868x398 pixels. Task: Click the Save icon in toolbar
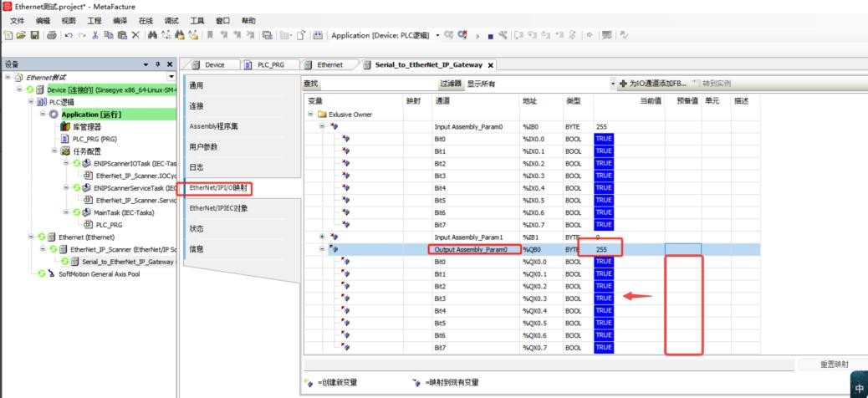34,35
